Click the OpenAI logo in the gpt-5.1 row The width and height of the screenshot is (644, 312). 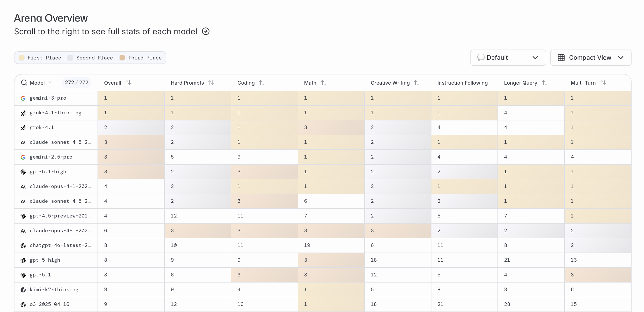click(23, 275)
